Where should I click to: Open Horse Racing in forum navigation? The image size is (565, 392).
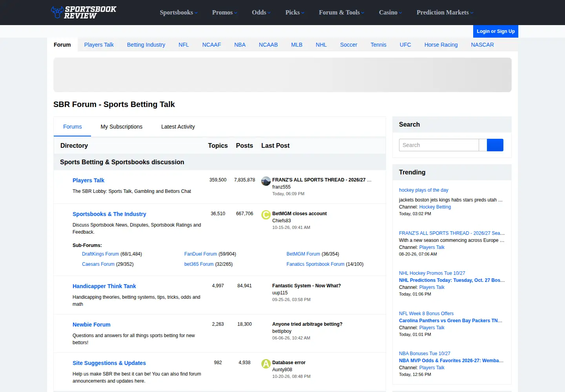(x=441, y=45)
